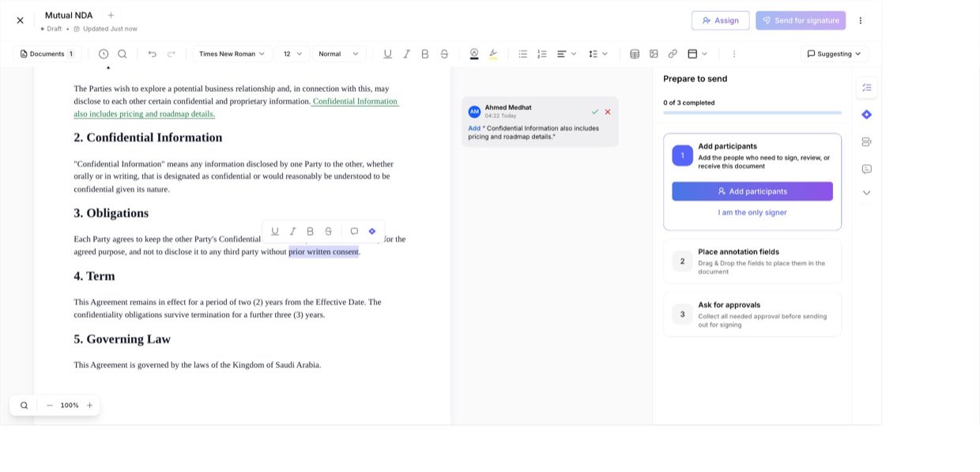Image resolution: width=980 pixels, height=472 pixels.
Task: Click the 100% zoom level value
Action: [70, 406]
